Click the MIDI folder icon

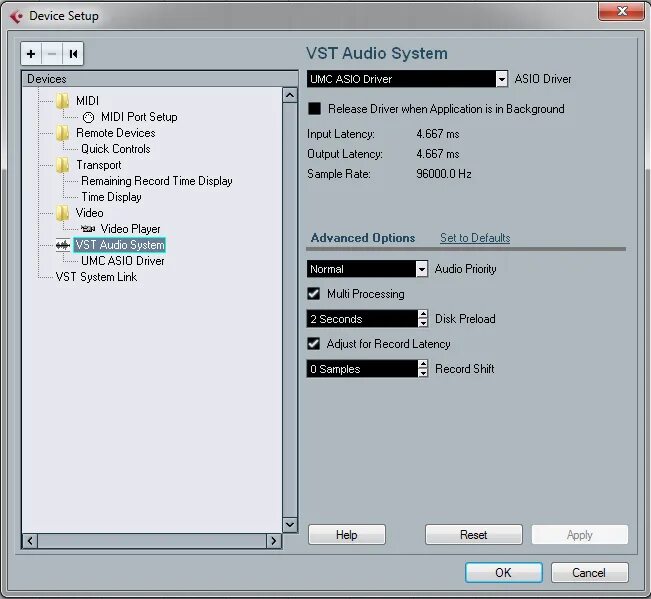[63, 100]
